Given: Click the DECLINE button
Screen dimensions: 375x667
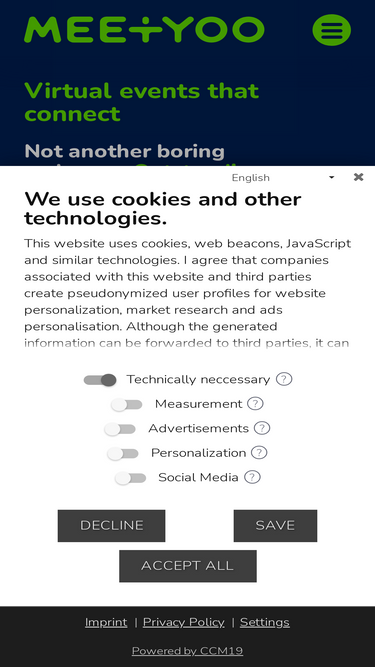Looking at the screenshot, I should tap(111, 526).
